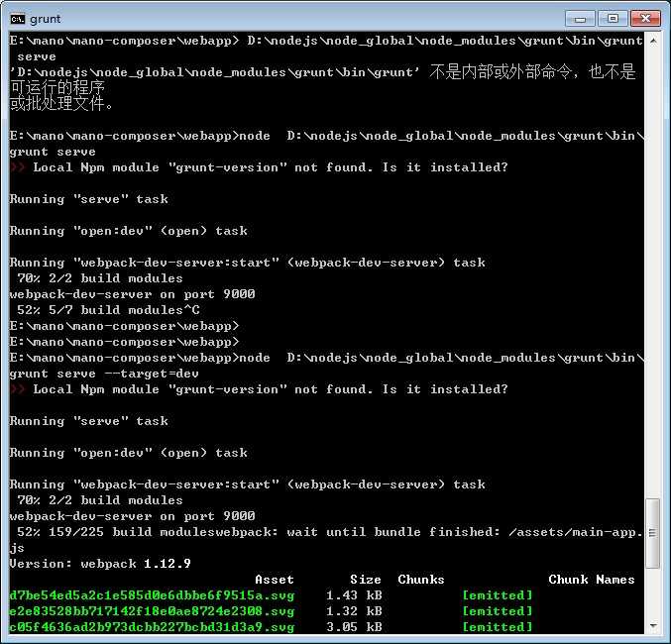Maximize the grunt console window
The height and width of the screenshot is (644, 671).
pyautogui.click(x=613, y=19)
